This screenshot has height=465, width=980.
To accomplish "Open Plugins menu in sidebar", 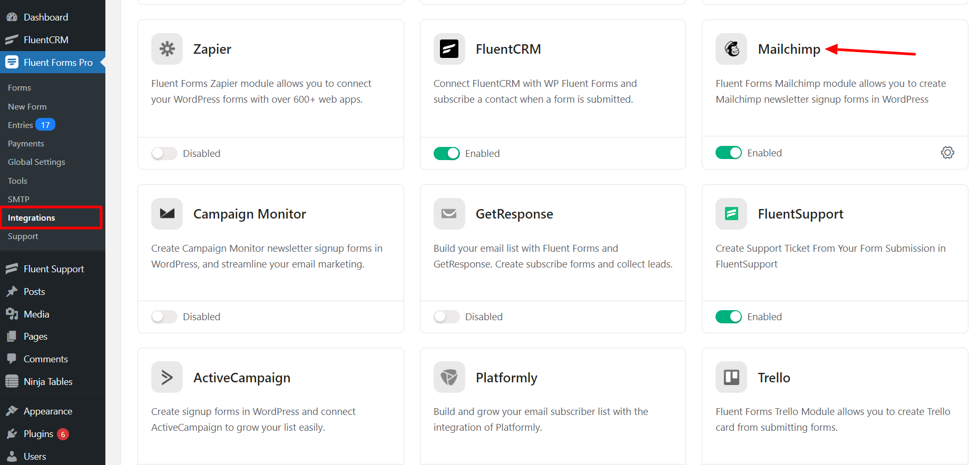I will pos(38,434).
